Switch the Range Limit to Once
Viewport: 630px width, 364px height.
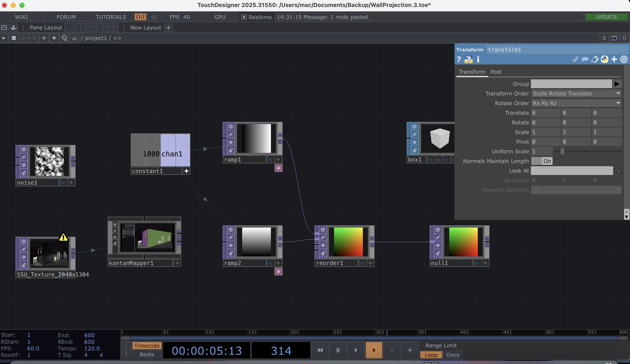point(453,355)
